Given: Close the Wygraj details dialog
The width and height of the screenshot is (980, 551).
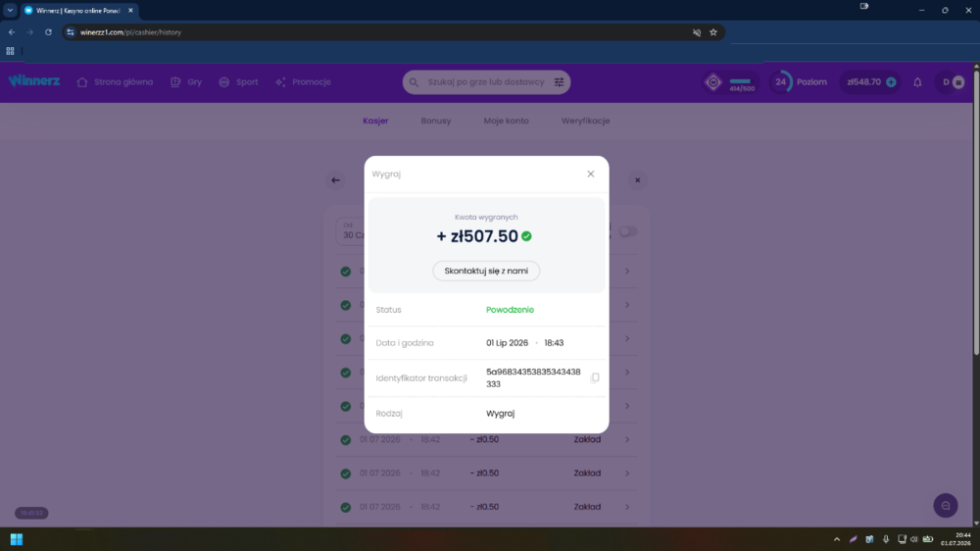Looking at the screenshot, I should (591, 174).
